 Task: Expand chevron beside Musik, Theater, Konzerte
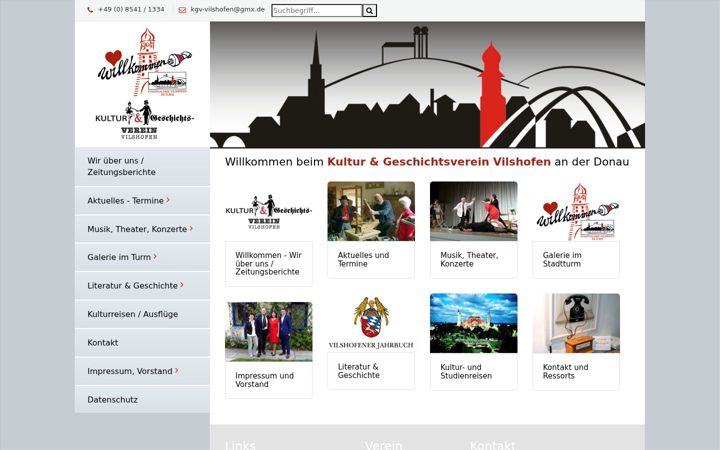191,229
